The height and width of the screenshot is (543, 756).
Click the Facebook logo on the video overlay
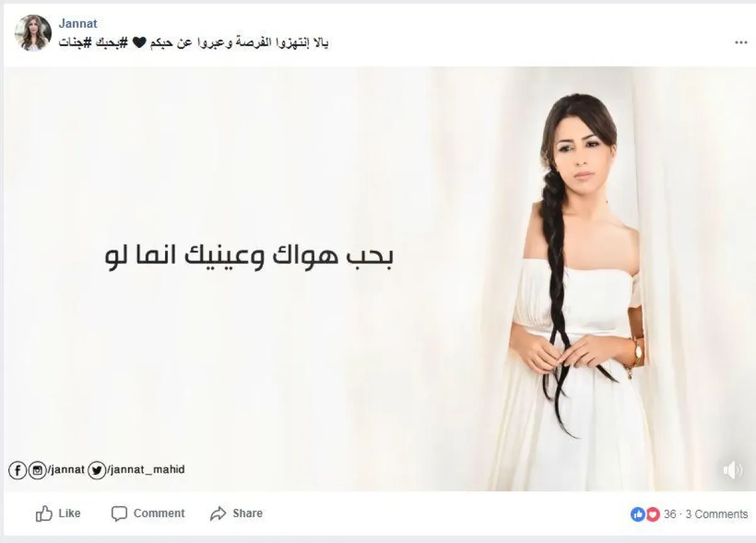[17, 470]
